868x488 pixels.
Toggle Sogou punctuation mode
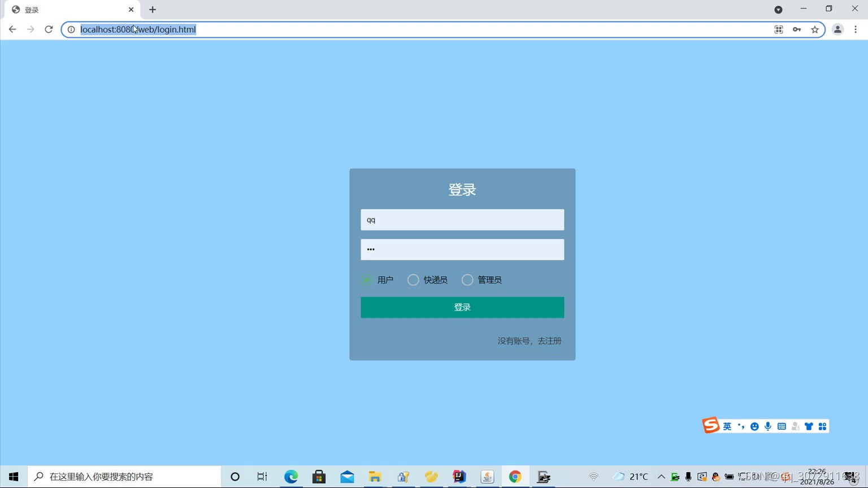[741, 426]
